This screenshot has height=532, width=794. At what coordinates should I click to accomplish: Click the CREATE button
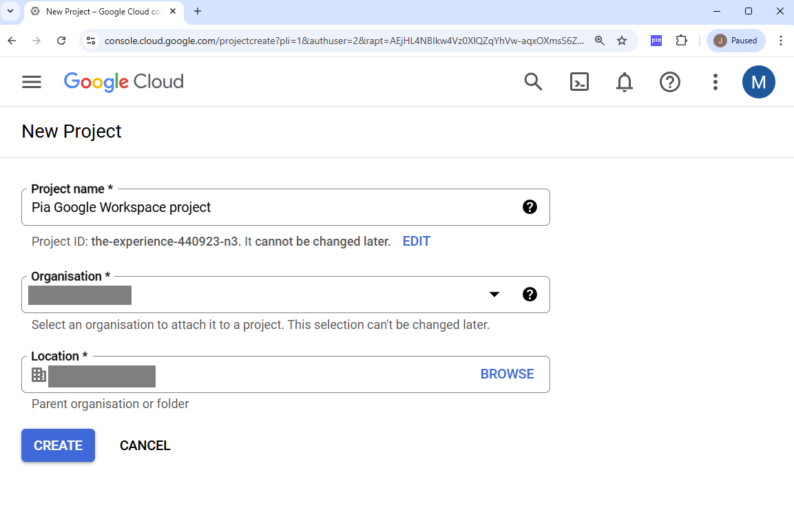pos(59,445)
